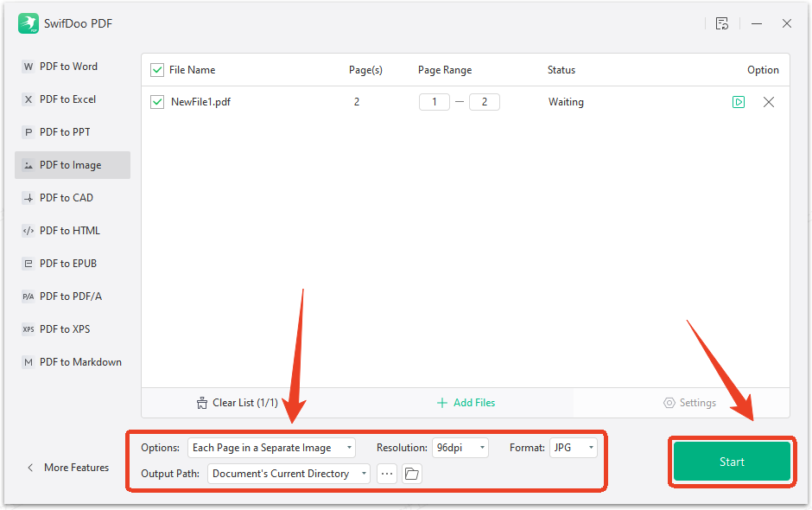Open the Resolution 96dpi dropdown
This screenshot has height=510, width=812.
pyautogui.click(x=460, y=448)
